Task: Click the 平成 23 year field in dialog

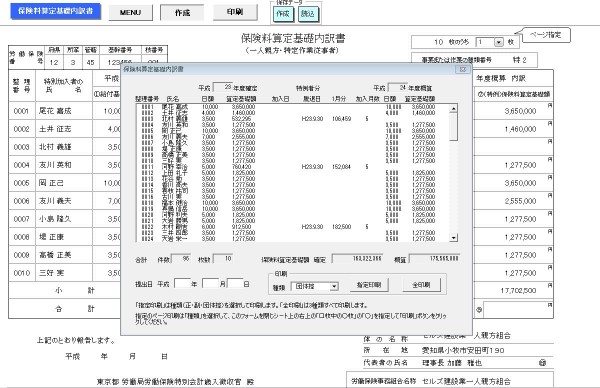Action: [x=223, y=87]
